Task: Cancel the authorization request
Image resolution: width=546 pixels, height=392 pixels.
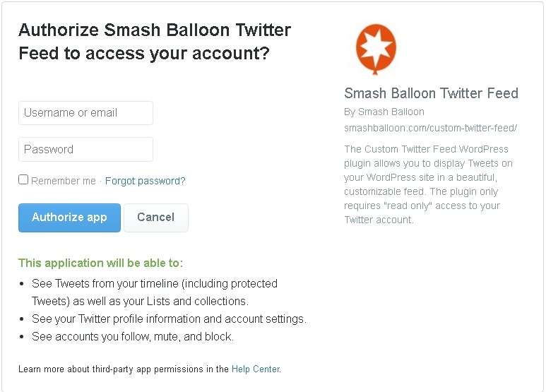Action: 156,218
